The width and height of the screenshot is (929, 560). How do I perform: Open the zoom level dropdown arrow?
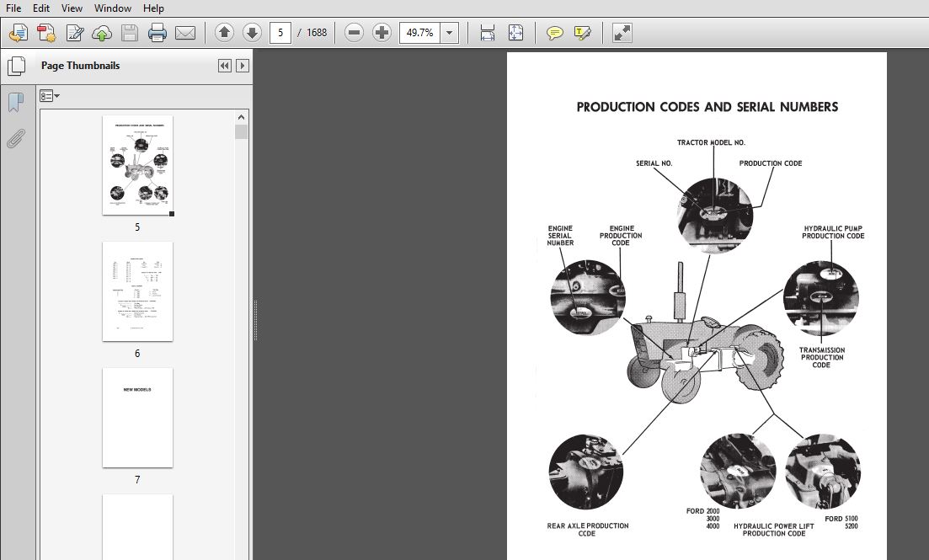pos(450,33)
